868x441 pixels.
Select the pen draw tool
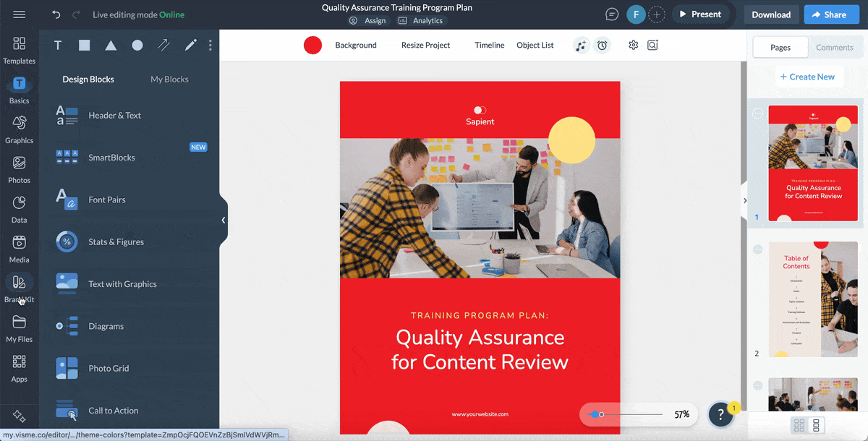pyautogui.click(x=190, y=45)
